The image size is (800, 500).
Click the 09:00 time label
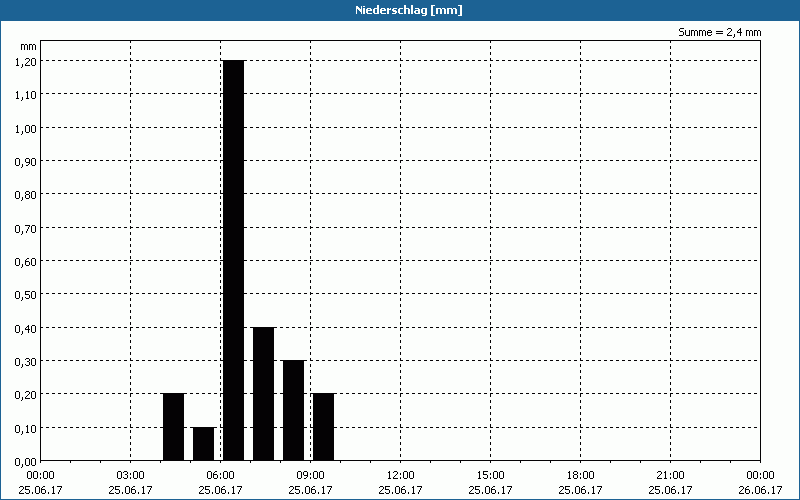[x=310, y=476]
